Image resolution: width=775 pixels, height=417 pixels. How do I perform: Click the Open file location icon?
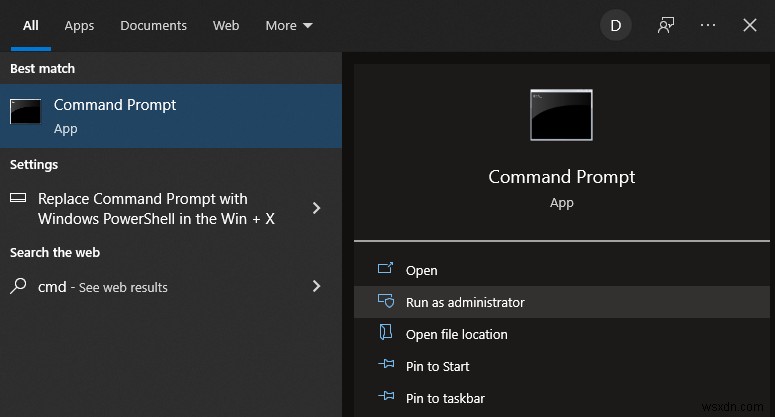point(385,334)
